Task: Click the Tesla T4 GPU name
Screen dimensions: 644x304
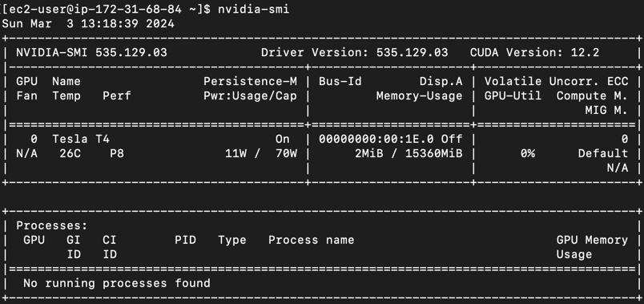Action: 81,139
